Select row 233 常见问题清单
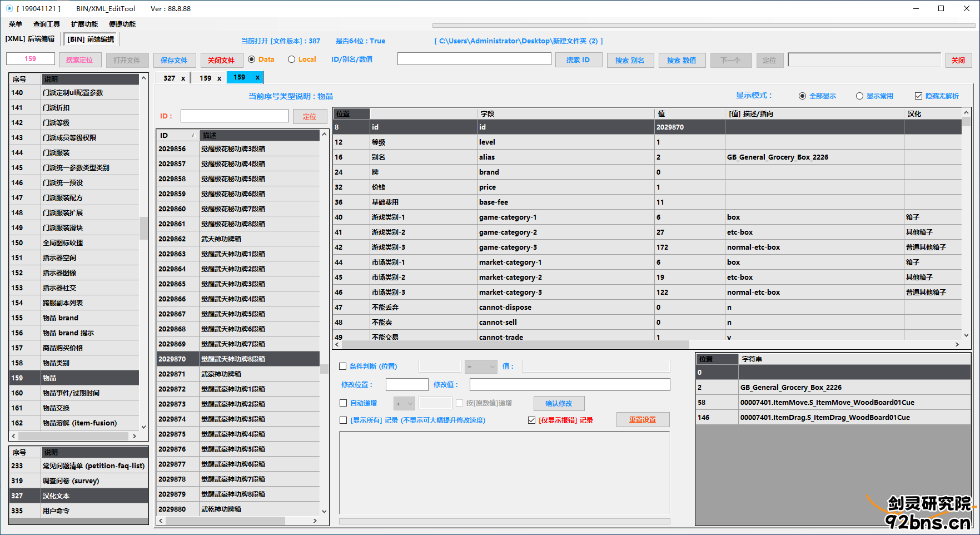This screenshot has height=535, width=980. [x=78, y=466]
